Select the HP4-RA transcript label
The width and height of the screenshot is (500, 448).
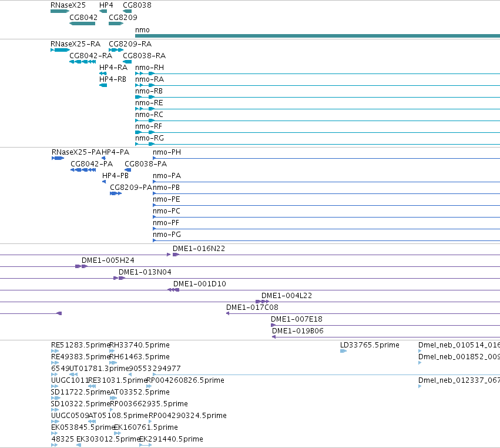click(x=113, y=68)
